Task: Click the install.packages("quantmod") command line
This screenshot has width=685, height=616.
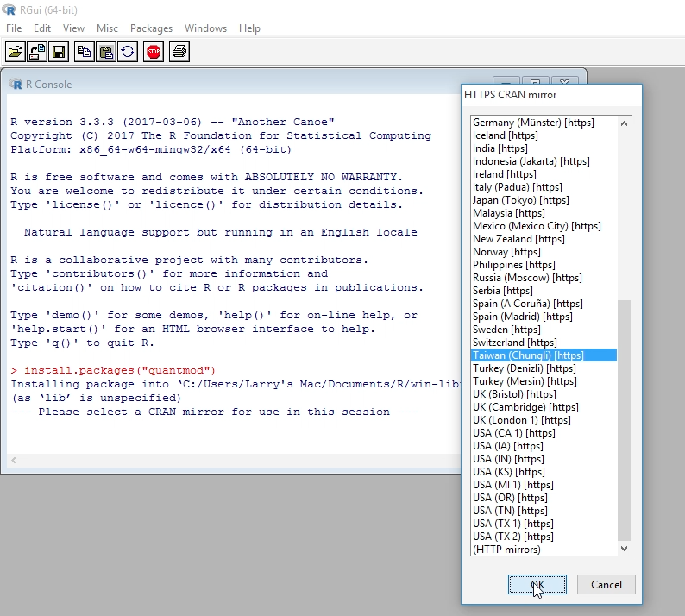Action: pos(114,370)
